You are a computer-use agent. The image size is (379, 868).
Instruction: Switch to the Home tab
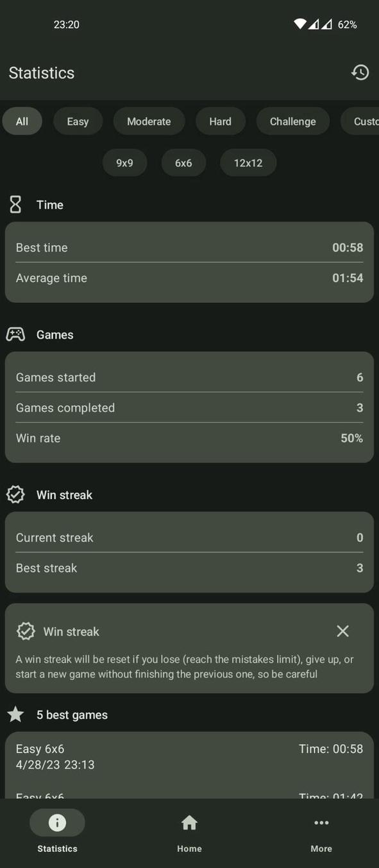[x=189, y=831]
